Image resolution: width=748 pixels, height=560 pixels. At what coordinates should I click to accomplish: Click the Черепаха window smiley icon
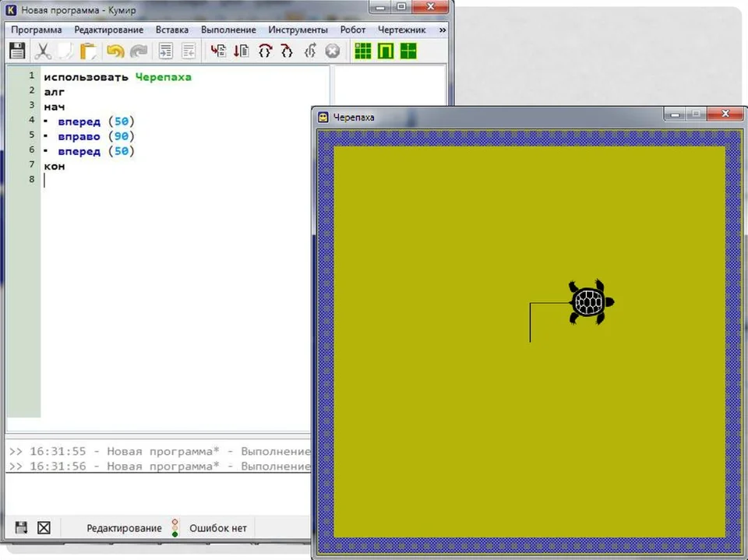(x=323, y=117)
